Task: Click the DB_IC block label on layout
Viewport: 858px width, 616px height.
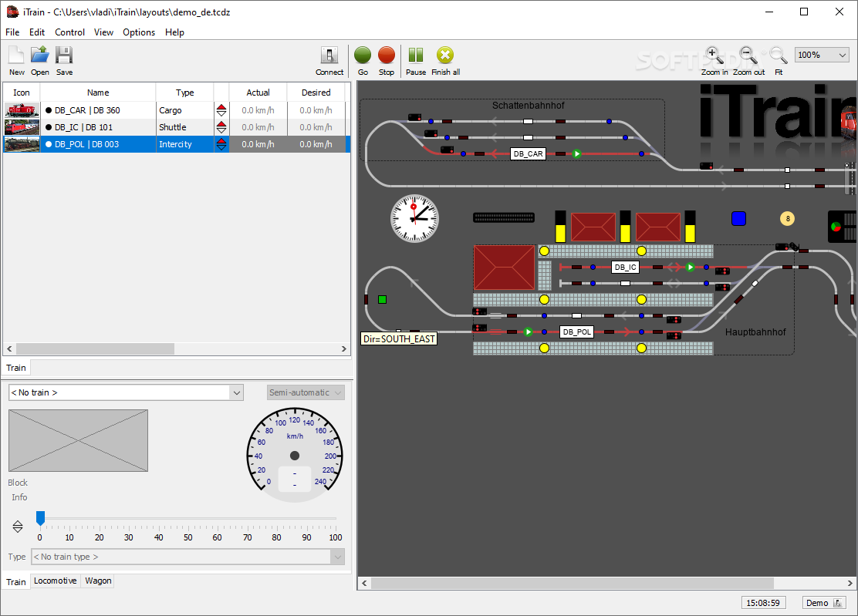Action: [626, 268]
